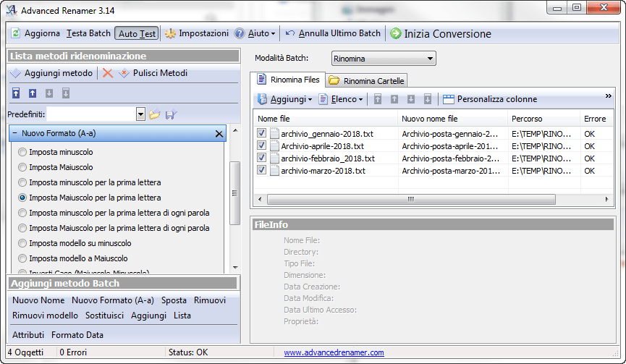The height and width of the screenshot is (364, 626).
Task: Move file up in file list toolbar
Action: (394, 99)
